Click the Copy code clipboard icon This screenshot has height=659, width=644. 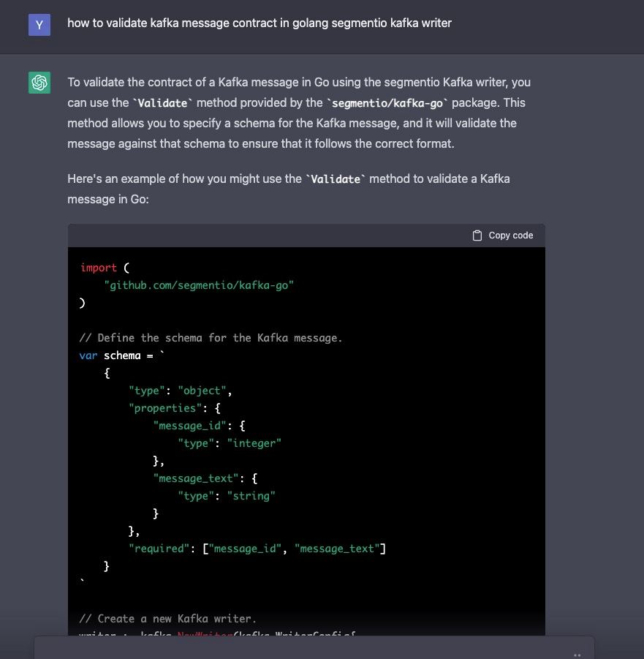(477, 236)
